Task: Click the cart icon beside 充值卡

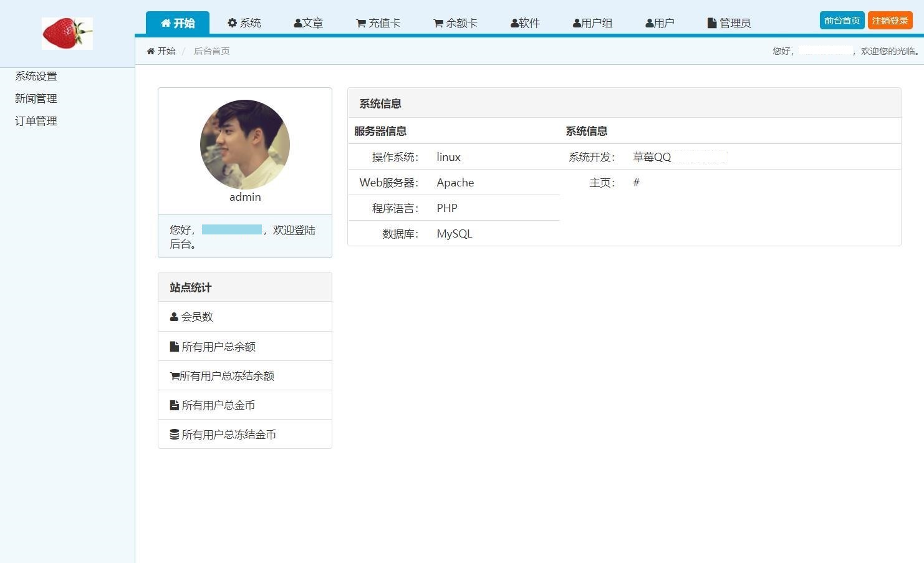Action: (361, 24)
